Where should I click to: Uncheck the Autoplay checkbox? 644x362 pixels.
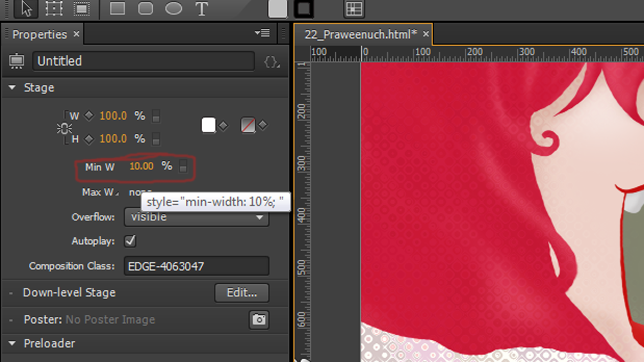point(130,241)
